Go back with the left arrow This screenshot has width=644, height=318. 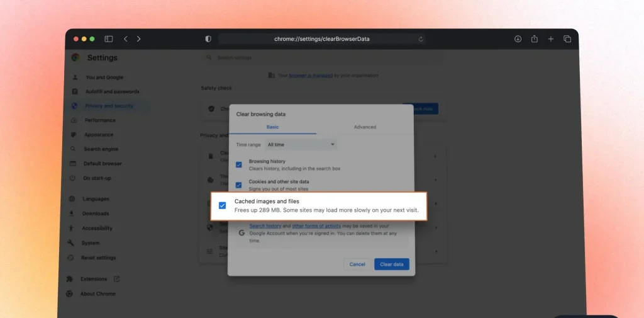[126, 39]
